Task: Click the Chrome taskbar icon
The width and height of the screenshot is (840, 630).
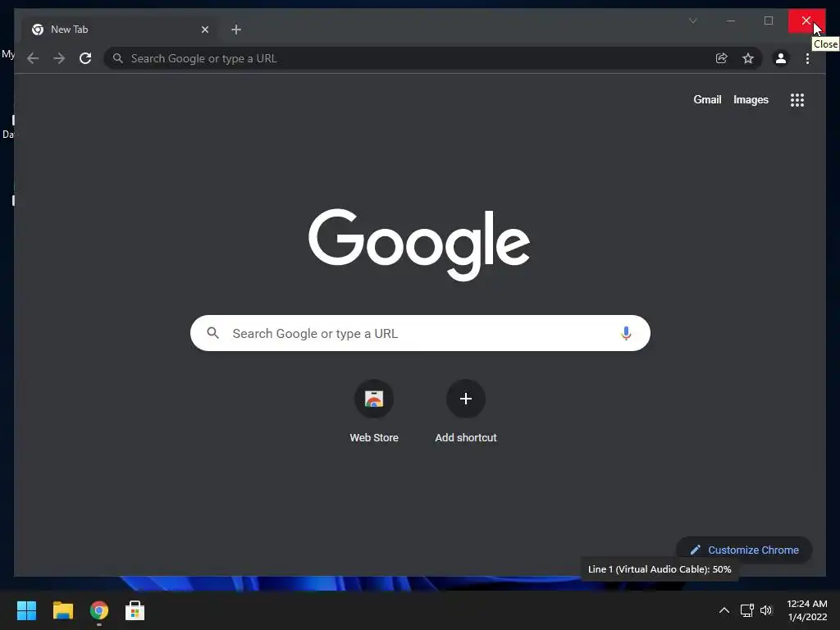Action: 99,610
